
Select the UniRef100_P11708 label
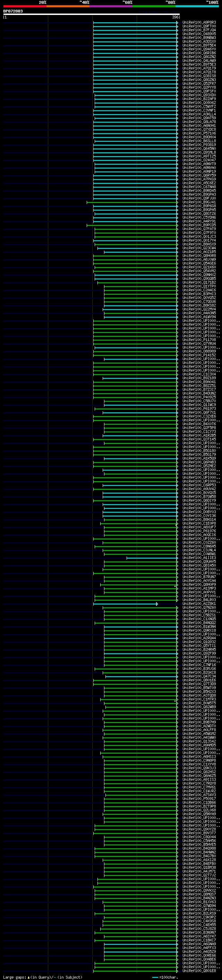(199, 340)
